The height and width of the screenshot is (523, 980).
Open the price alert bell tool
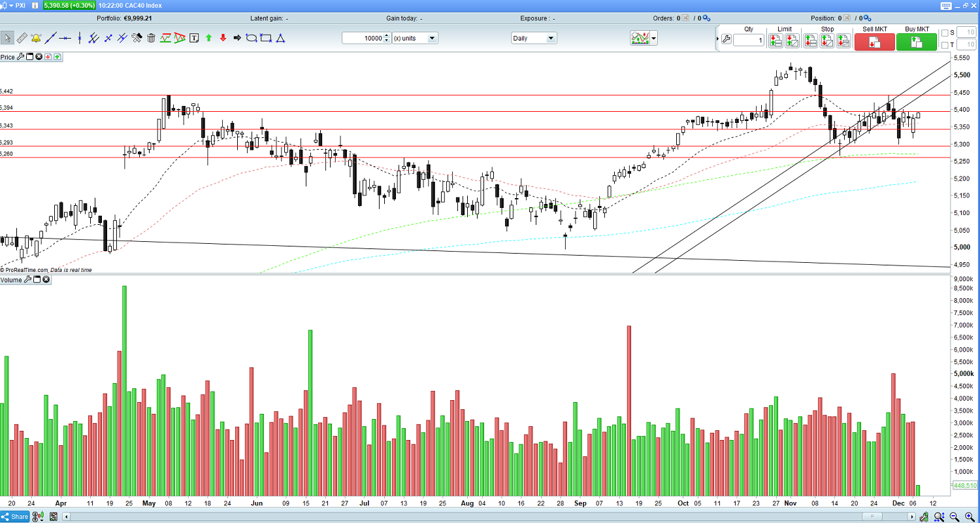pos(36,38)
